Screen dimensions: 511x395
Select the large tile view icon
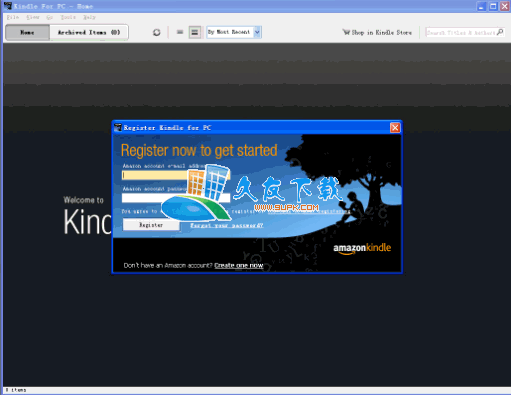click(x=195, y=32)
